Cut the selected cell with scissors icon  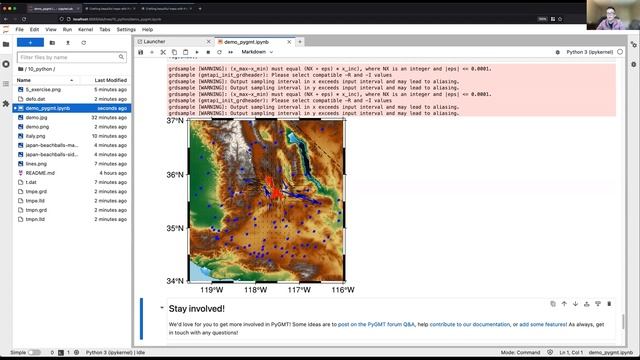[163, 52]
